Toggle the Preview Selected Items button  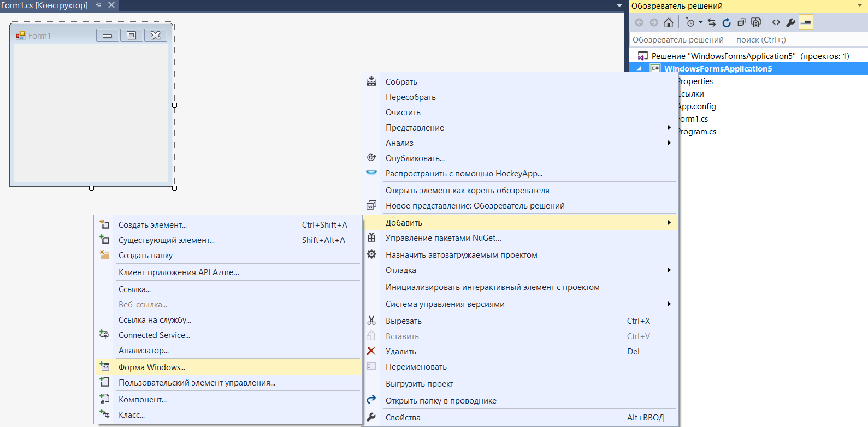click(806, 22)
